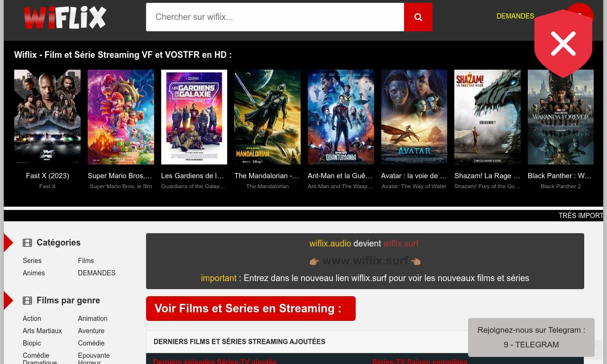Click the red shield X icon
The width and height of the screenshot is (607, 364).
tap(563, 44)
